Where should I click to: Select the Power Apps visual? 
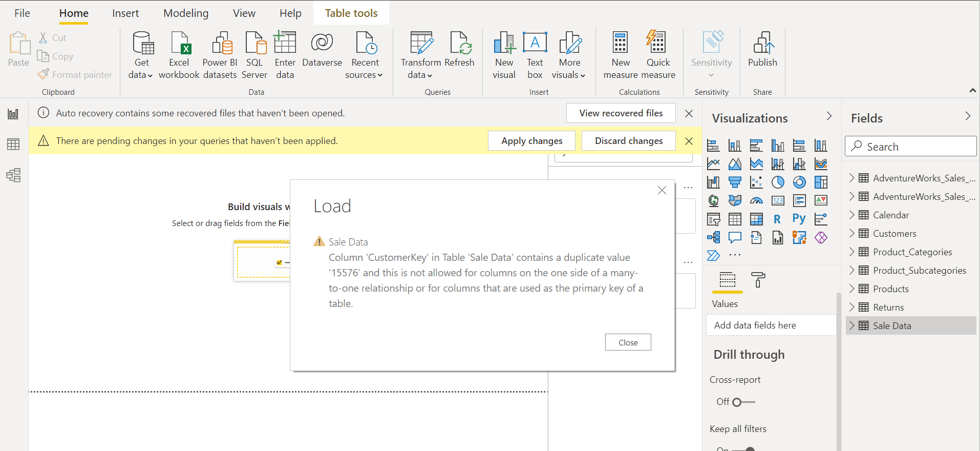click(x=821, y=238)
